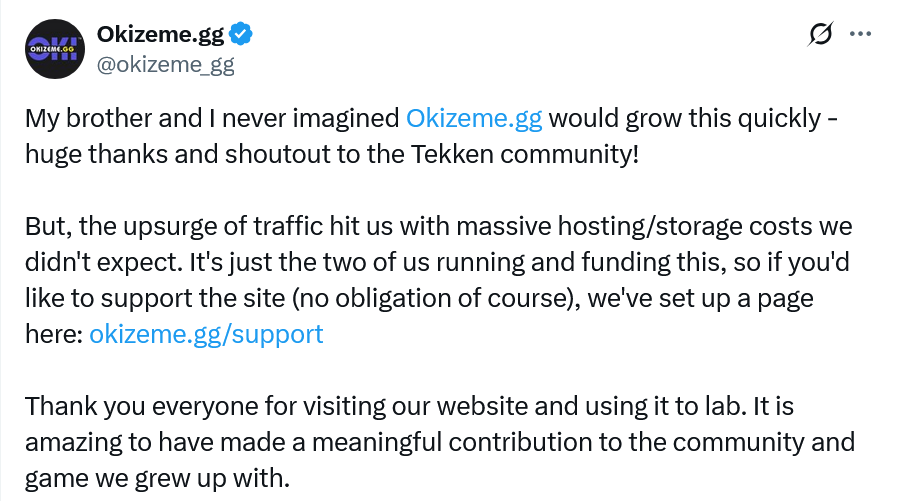Click the Okizeme.gg profile avatar
The height and width of the screenshot is (501, 898).
pyautogui.click(x=54, y=50)
